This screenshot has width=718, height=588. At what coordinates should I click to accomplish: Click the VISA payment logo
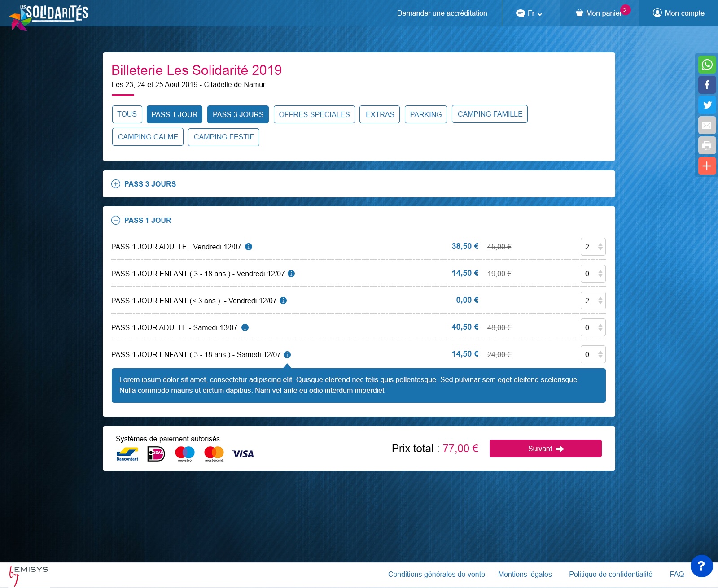tap(243, 454)
